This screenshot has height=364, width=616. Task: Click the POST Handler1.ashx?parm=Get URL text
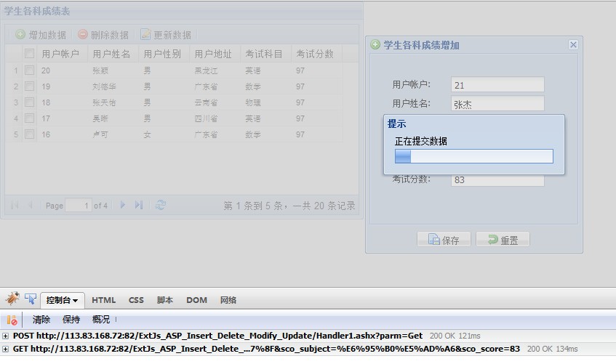click(x=217, y=336)
